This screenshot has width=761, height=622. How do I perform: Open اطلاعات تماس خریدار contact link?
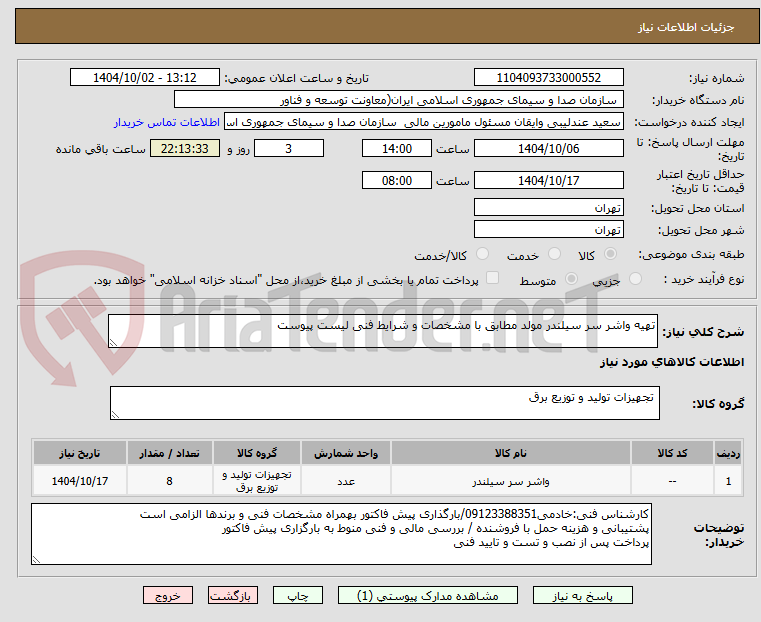pos(167,122)
